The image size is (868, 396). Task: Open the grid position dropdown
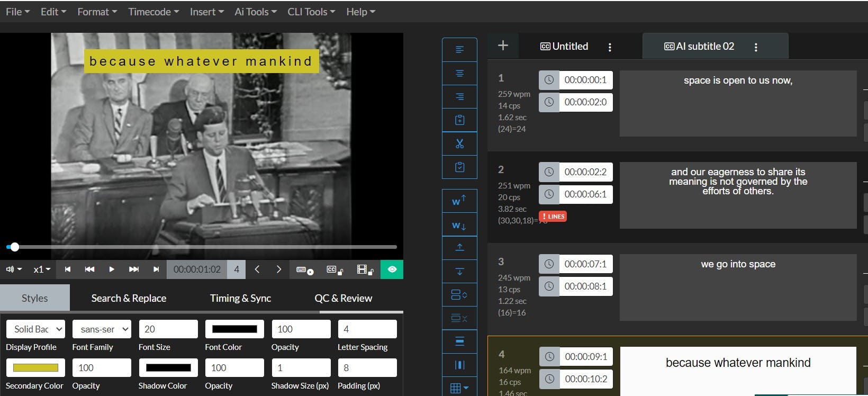pos(459,388)
